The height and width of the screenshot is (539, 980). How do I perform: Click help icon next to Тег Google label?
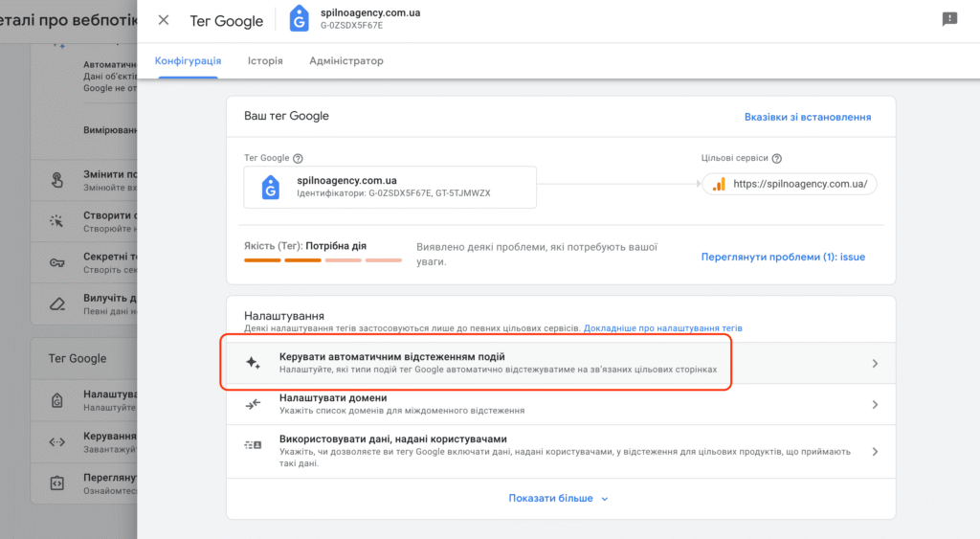click(299, 158)
